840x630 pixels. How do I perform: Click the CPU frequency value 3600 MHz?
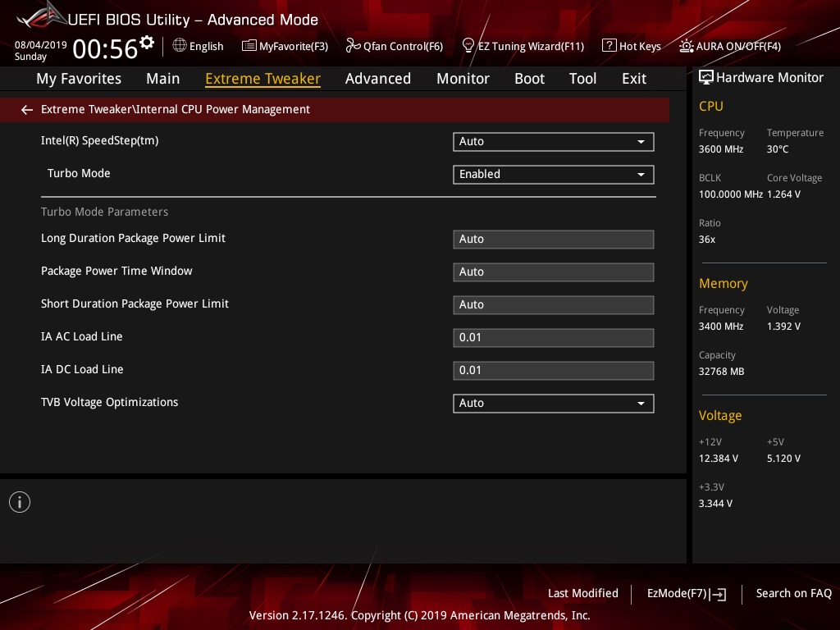point(721,149)
